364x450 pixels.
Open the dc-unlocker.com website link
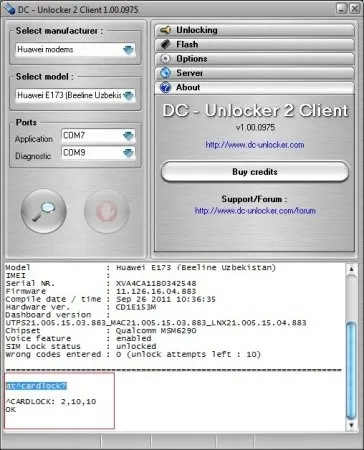(255, 145)
